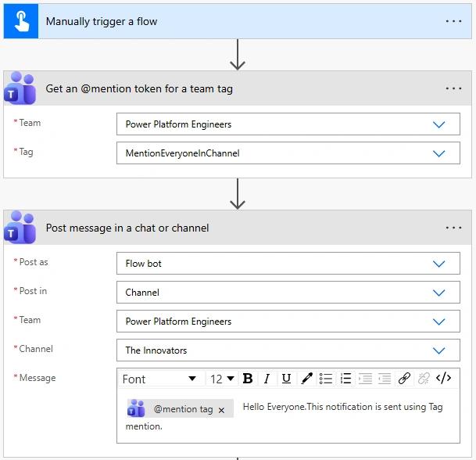
Task: Toggle italic formatting in message editor
Action: tap(267, 379)
